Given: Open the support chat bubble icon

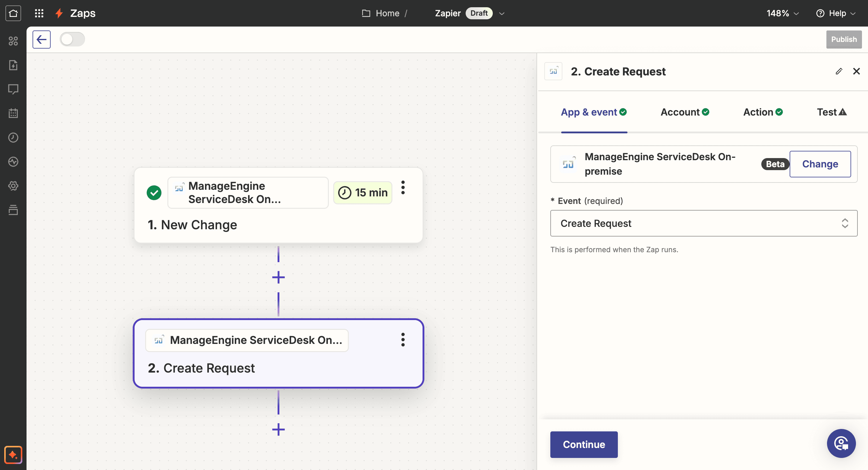Looking at the screenshot, I should (841, 443).
